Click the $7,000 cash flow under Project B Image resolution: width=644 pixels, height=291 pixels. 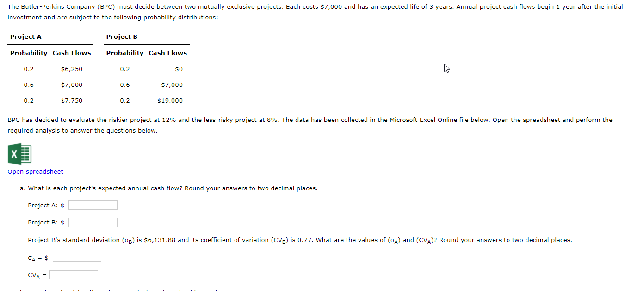coord(172,85)
